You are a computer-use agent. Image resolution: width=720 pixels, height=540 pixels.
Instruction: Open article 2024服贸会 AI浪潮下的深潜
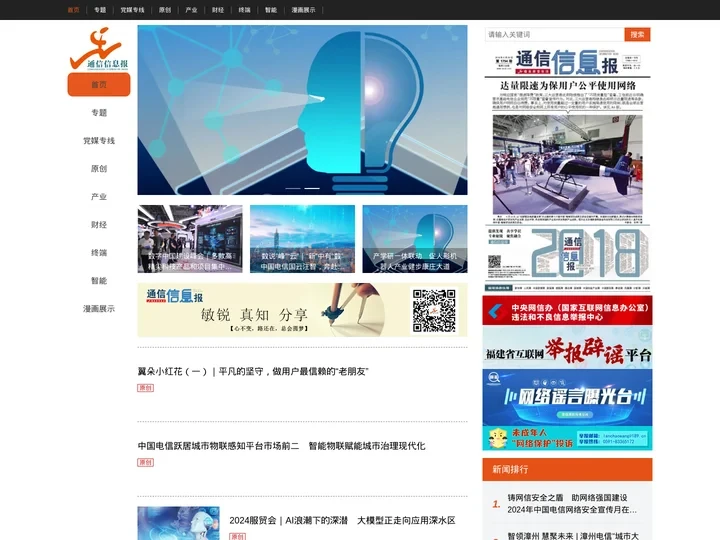(x=343, y=520)
